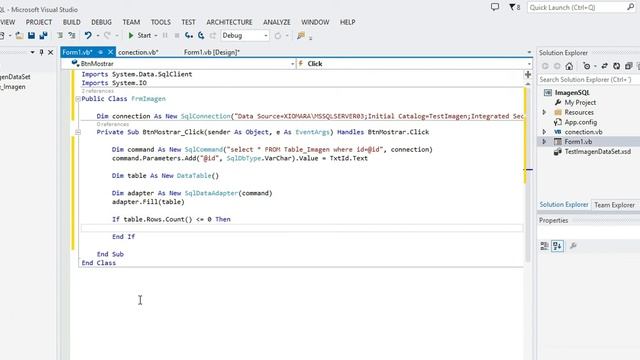The image size is (640, 360).
Task: Select App.config in Solution Explorer
Action: pyautogui.click(x=580, y=122)
